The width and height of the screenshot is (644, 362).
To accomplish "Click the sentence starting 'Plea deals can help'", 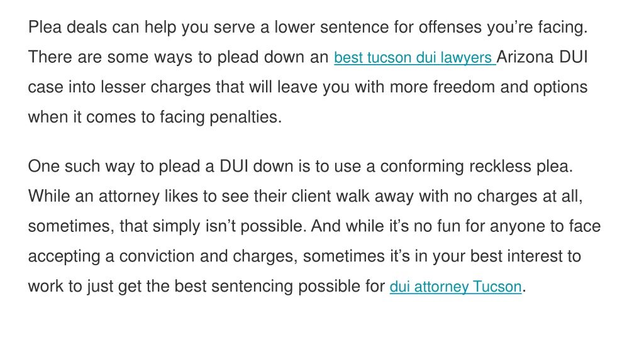I will click(x=308, y=28).
